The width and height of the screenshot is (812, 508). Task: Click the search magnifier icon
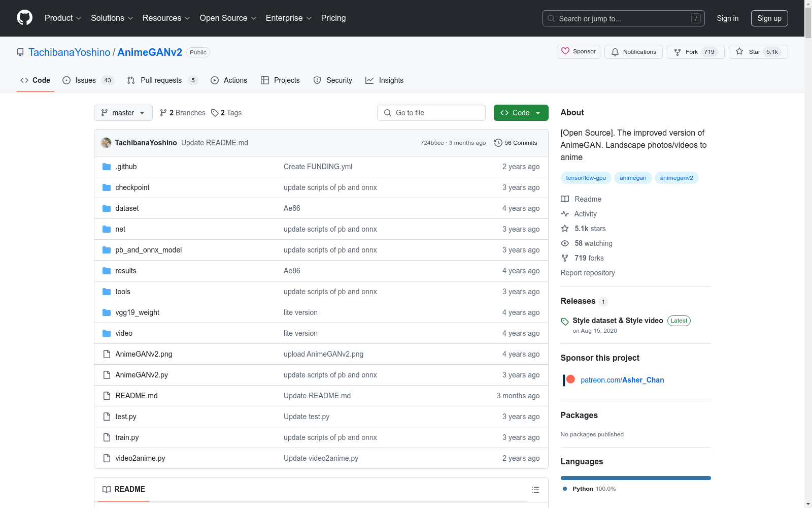551,18
